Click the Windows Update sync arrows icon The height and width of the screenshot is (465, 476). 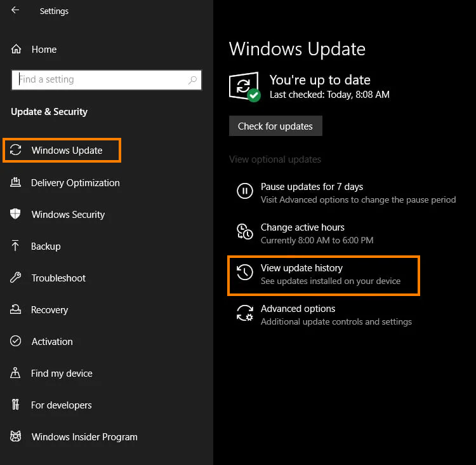pos(15,150)
